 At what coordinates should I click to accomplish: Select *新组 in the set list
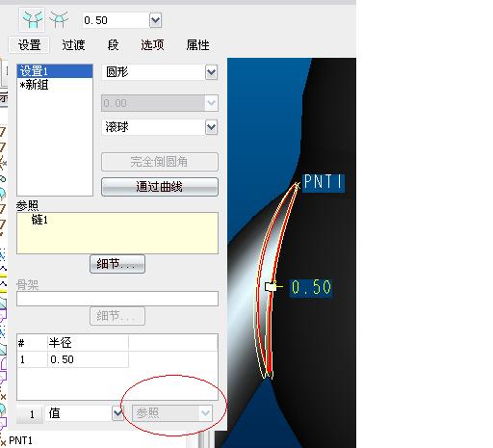click(x=55, y=85)
